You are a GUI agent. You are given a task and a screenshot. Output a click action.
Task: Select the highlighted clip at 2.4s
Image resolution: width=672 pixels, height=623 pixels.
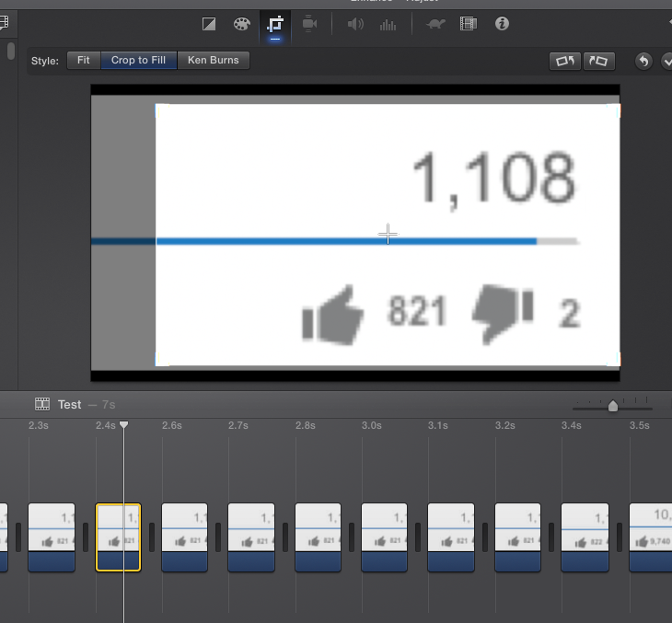(x=118, y=537)
